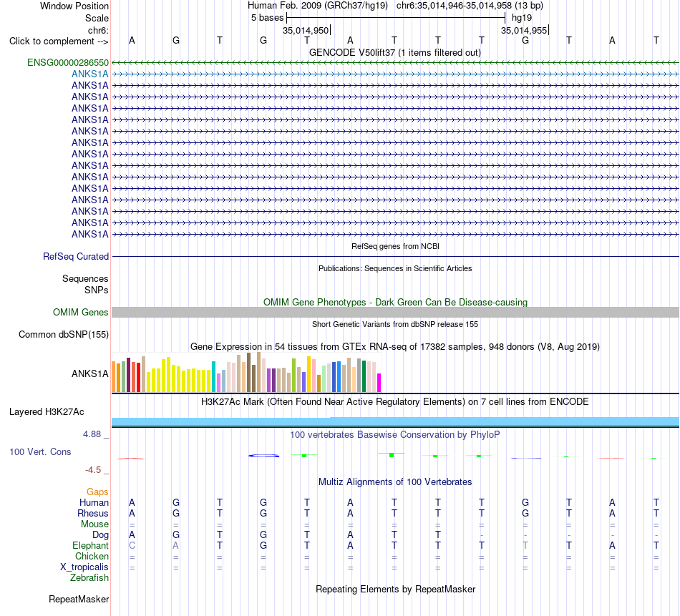Click the chr6:35,014,946-35,014,958 position text
Screen dimensions: 680x616
click(x=470, y=6)
